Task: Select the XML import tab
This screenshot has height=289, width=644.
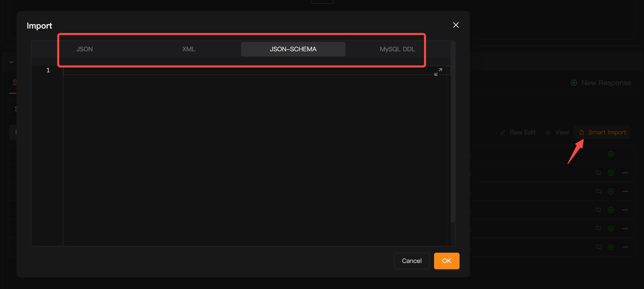Action: [x=189, y=49]
